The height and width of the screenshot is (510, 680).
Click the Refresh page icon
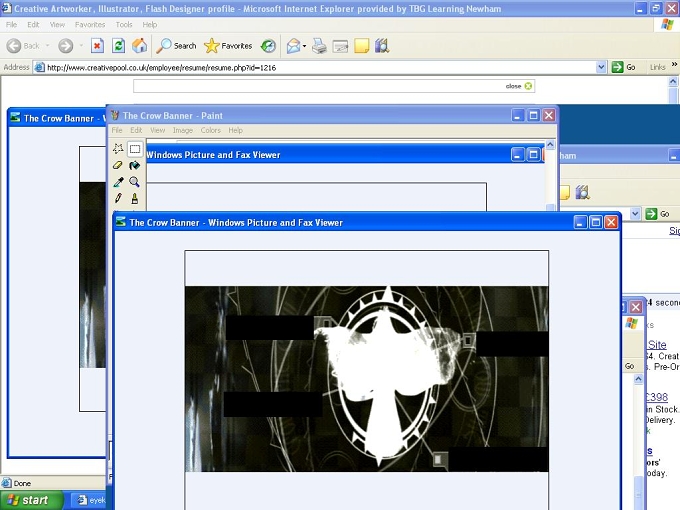[x=118, y=46]
